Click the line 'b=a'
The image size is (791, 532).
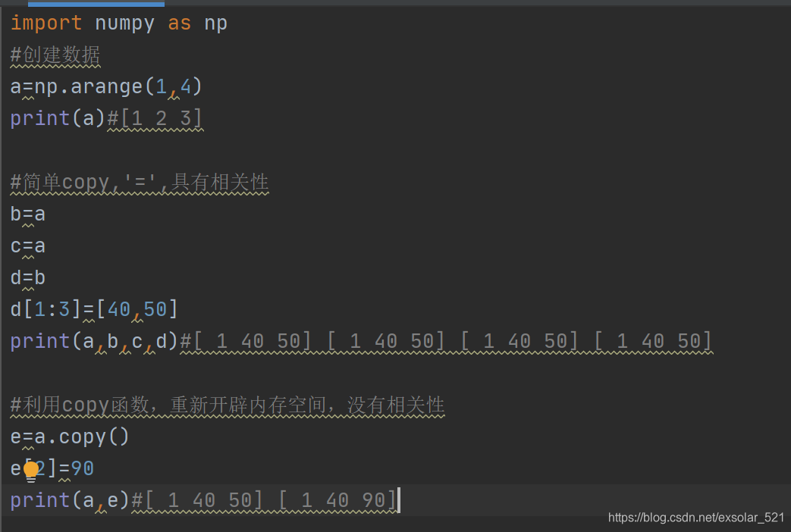click(x=28, y=214)
